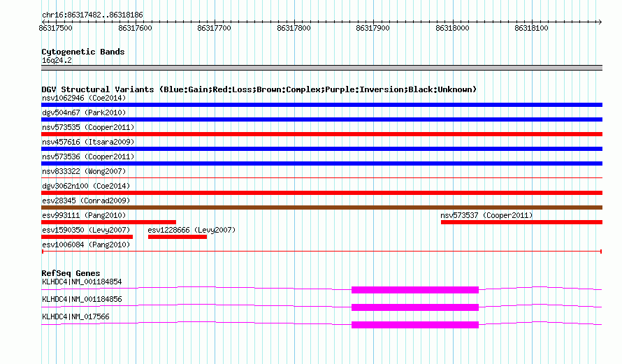This screenshot has height=364, width=622.
Task: Click ruler position 86317700
Action: pyautogui.click(x=215, y=28)
